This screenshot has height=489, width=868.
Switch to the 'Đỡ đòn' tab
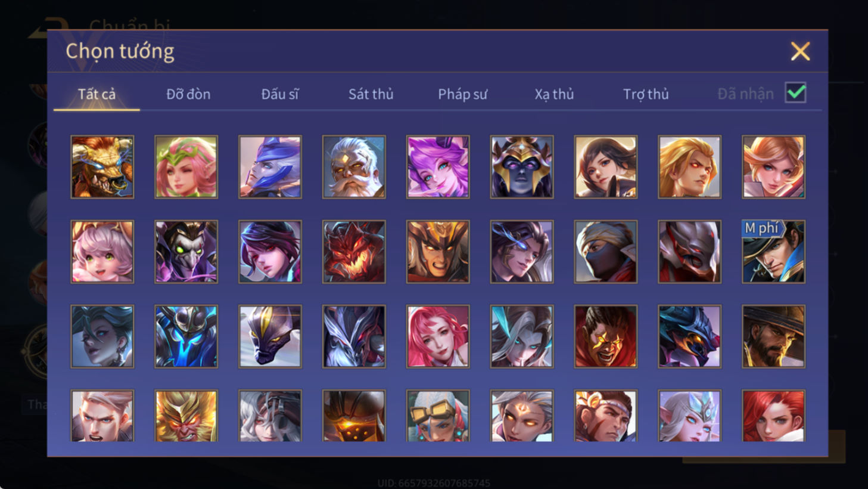[x=188, y=94]
